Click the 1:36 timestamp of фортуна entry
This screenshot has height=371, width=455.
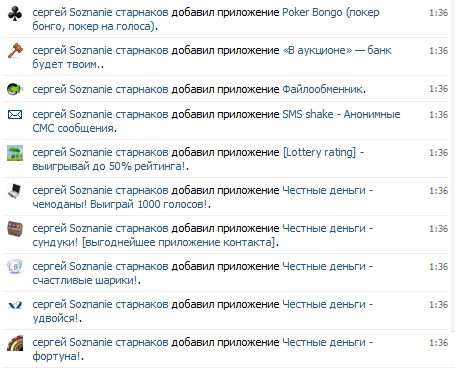[x=438, y=343]
